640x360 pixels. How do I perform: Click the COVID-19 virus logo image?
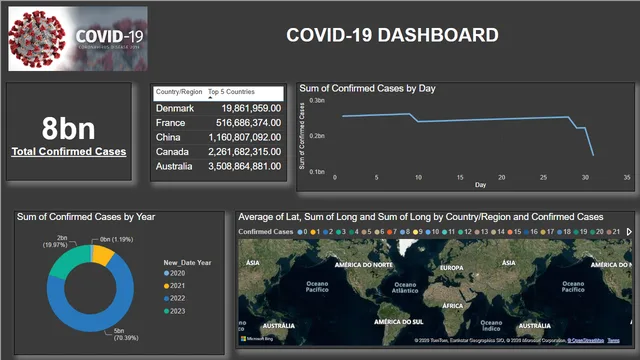pos(78,39)
